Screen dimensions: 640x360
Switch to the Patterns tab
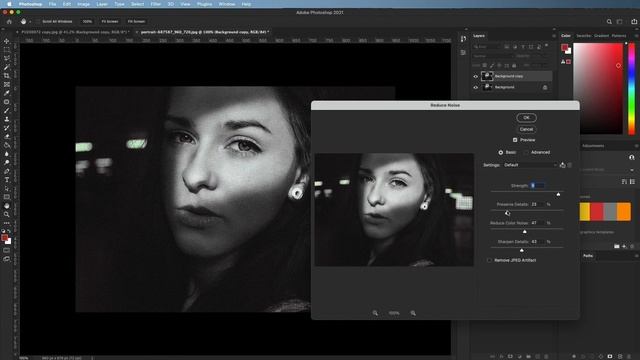(619, 36)
